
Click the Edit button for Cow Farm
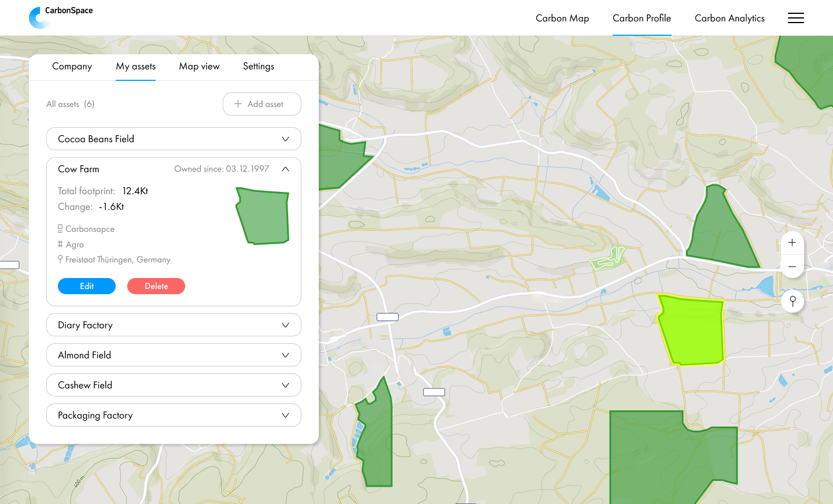(86, 286)
